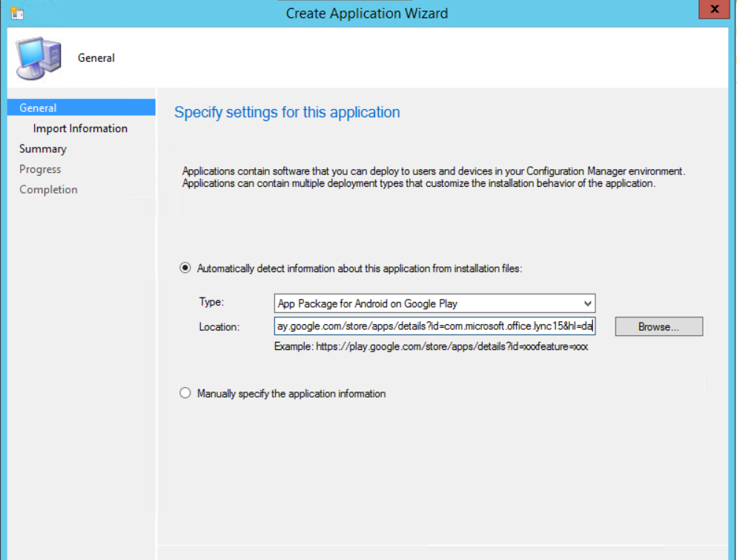This screenshot has width=737, height=560.
Task: Select the General step in the sidebar
Action: (38, 108)
